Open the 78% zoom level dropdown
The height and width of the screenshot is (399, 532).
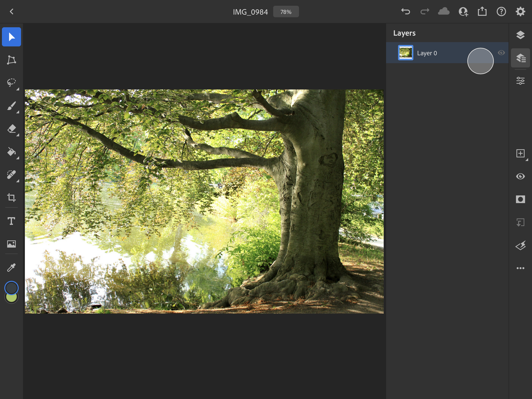point(286,12)
